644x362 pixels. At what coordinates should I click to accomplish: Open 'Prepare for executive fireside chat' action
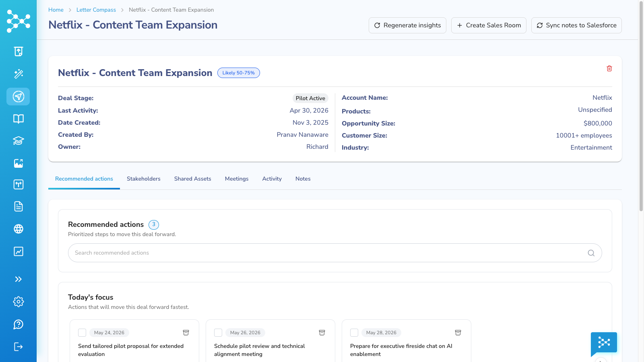[x=401, y=350]
